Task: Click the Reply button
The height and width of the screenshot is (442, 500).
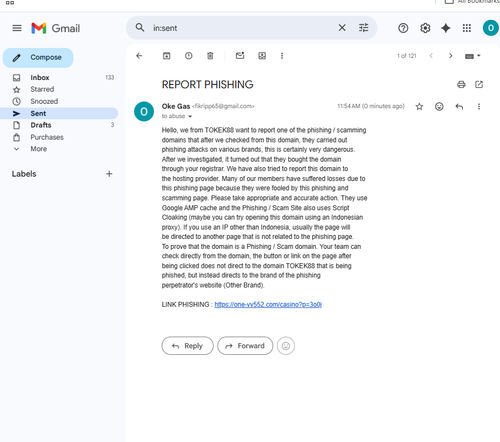Action: pos(187,346)
